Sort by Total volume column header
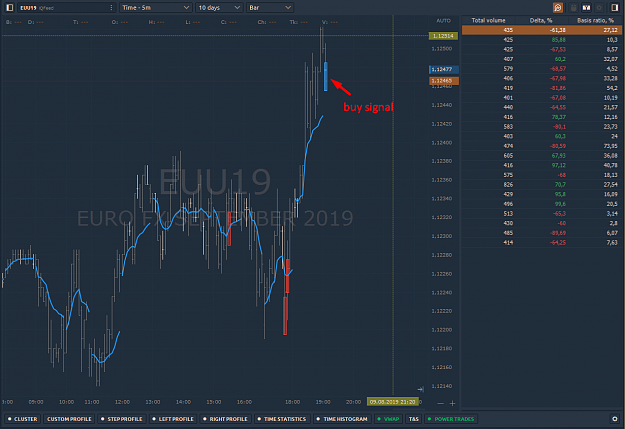Viewport: 625px width, 429px height. coord(488,20)
